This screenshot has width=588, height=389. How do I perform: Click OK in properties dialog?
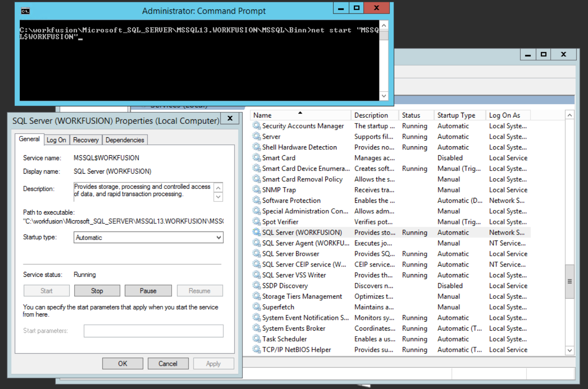tap(123, 364)
